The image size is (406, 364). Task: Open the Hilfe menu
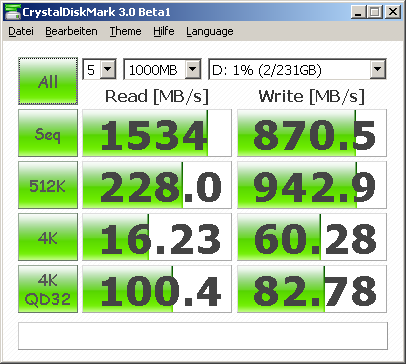click(164, 31)
